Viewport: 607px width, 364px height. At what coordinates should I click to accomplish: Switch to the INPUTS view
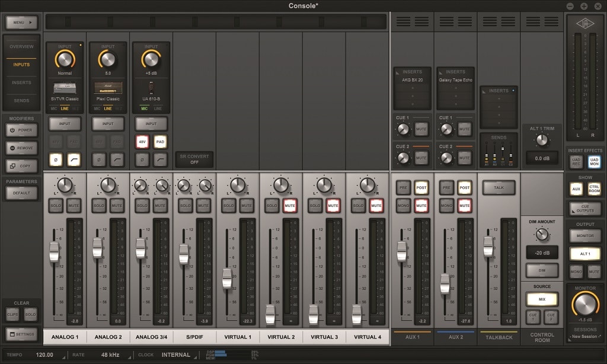coord(21,65)
